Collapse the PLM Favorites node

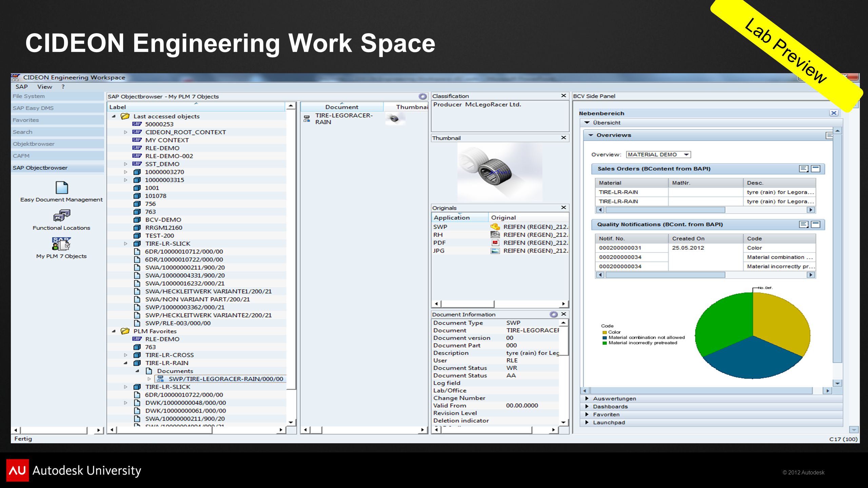(114, 331)
